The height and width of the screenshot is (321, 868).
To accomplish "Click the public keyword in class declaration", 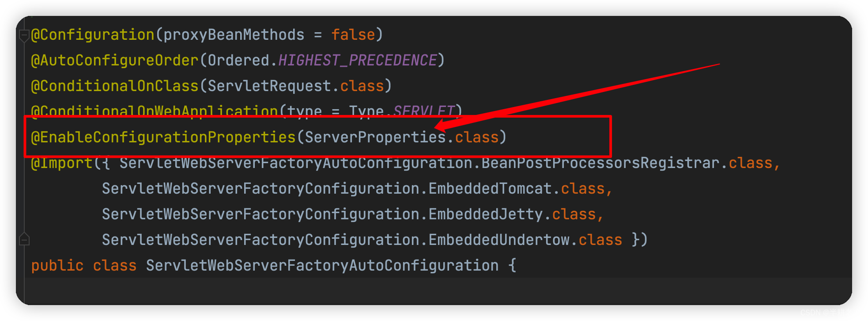I will coord(57,265).
